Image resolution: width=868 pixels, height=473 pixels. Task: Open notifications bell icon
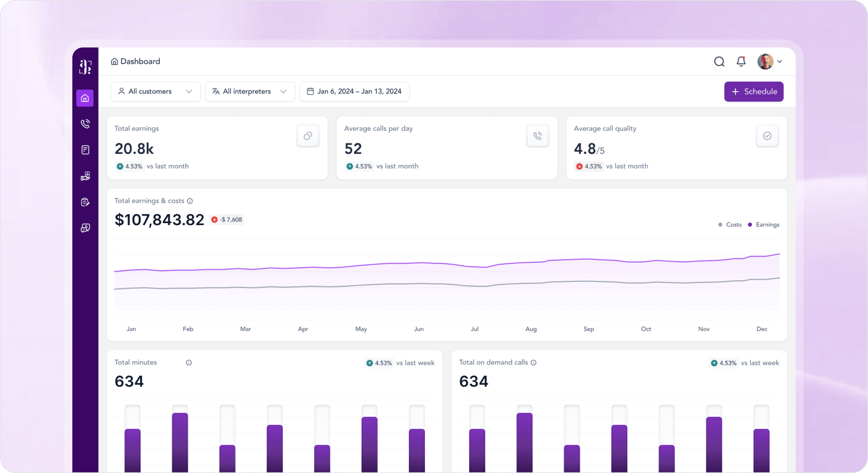741,62
